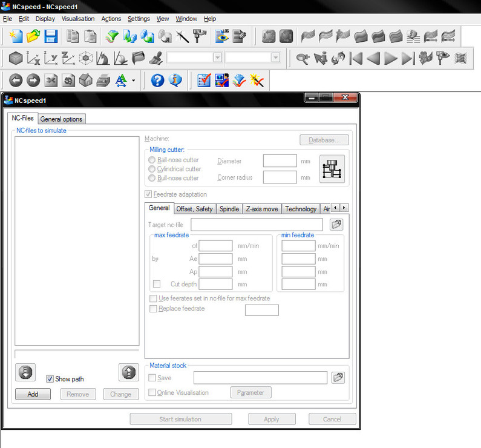Expand the font A icon dropdown arrow
Screen dimensions: 481x448
(134, 81)
